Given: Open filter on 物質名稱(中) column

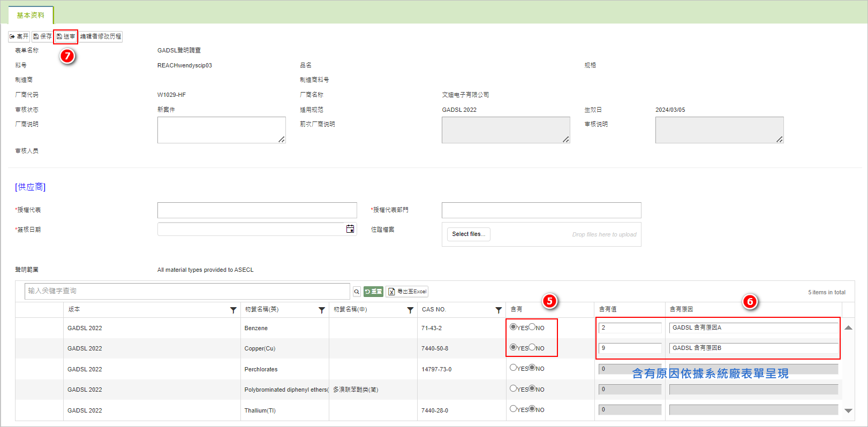Looking at the screenshot, I should pyautogui.click(x=410, y=310).
